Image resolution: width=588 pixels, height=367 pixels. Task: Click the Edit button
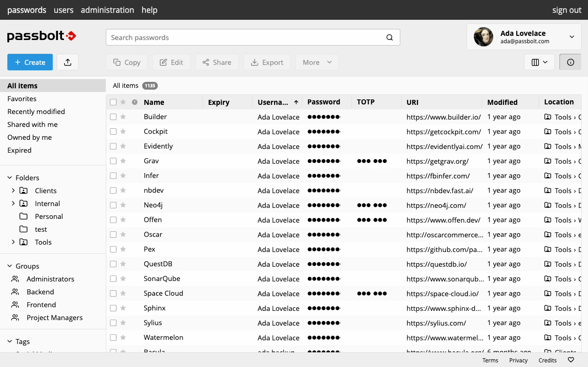tap(172, 62)
